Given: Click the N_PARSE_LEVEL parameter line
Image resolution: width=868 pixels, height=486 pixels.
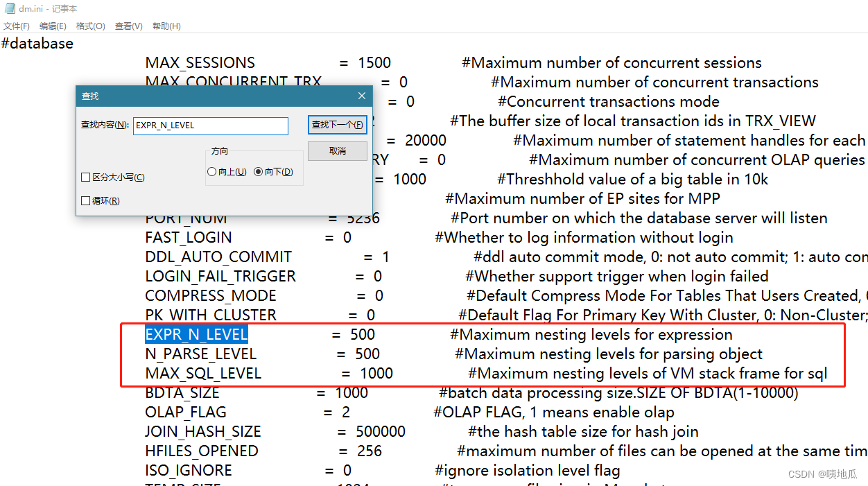Looking at the screenshot, I should 201,354.
